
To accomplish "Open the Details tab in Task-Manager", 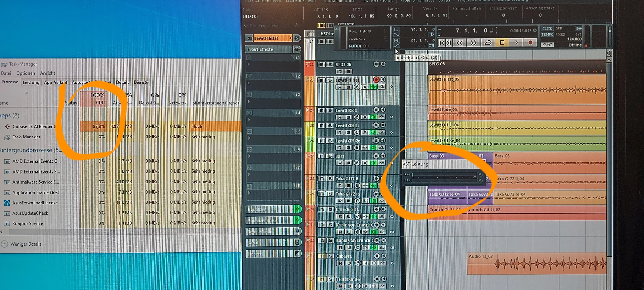I will point(123,82).
